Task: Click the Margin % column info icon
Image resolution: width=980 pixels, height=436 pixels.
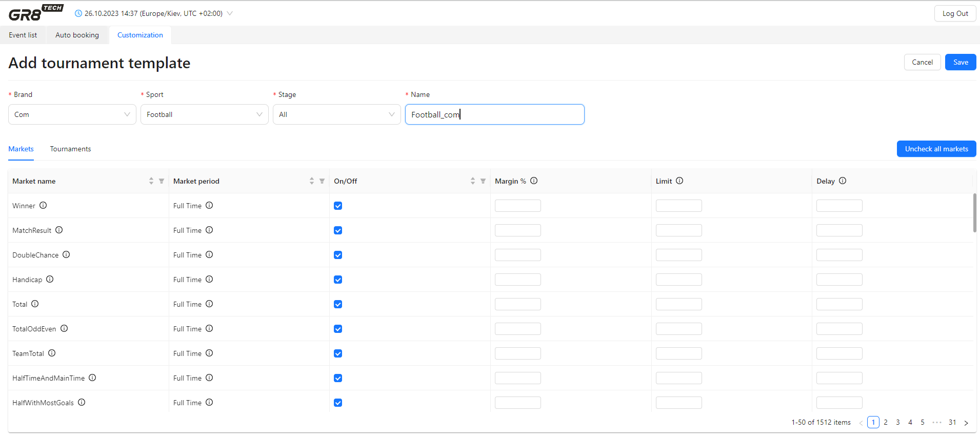Action: point(534,181)
